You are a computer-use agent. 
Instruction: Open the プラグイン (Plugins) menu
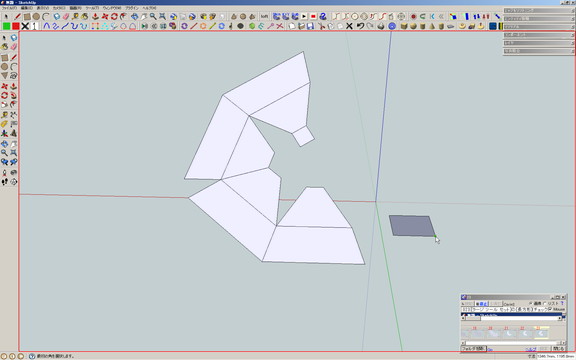tap(132, 8)
